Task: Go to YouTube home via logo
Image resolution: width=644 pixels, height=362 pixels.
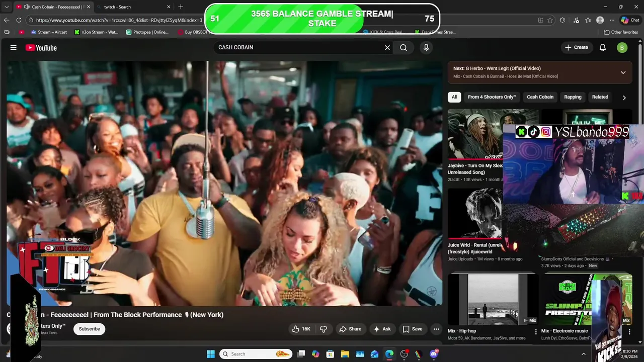Action: click(x=41, y=48)
